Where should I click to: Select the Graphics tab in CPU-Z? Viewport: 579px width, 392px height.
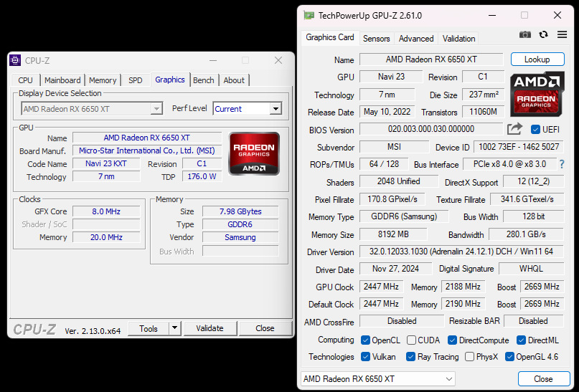coord(170,80)
